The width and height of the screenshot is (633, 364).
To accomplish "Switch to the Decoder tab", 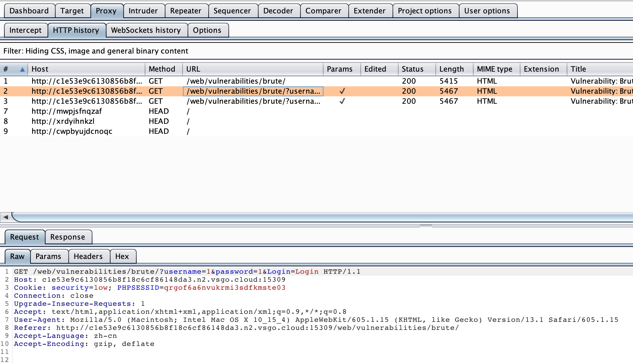I will 278,11.
